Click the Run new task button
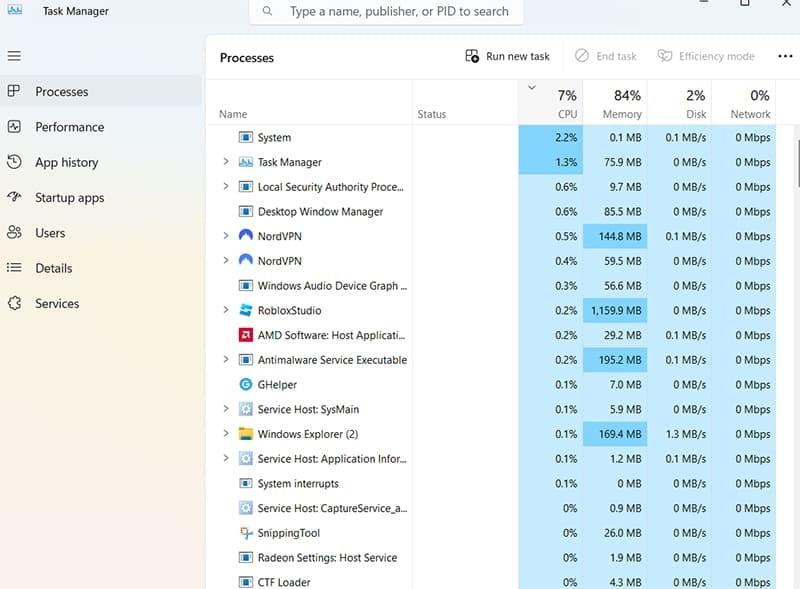This screenshot has height=589, width=800. point(507,56)
